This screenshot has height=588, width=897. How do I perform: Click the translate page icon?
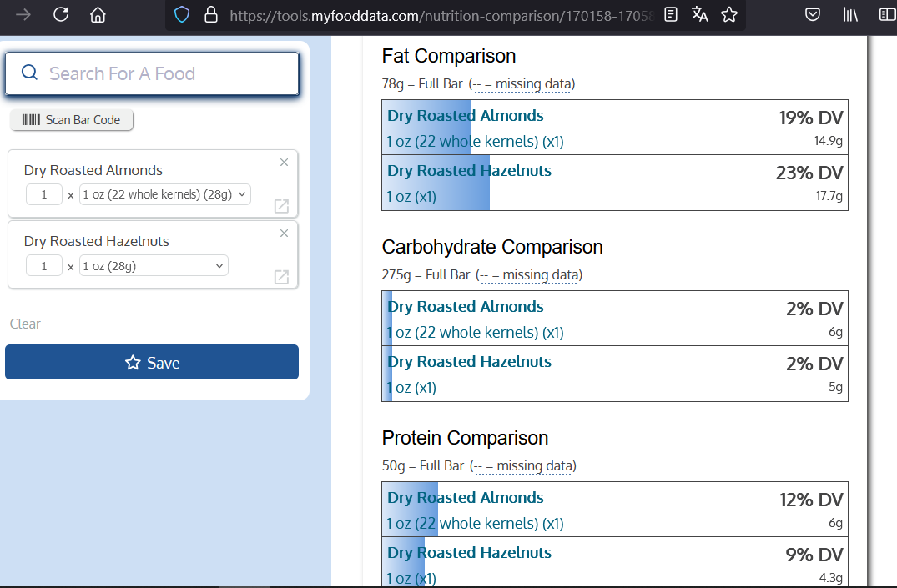[699, 14]
